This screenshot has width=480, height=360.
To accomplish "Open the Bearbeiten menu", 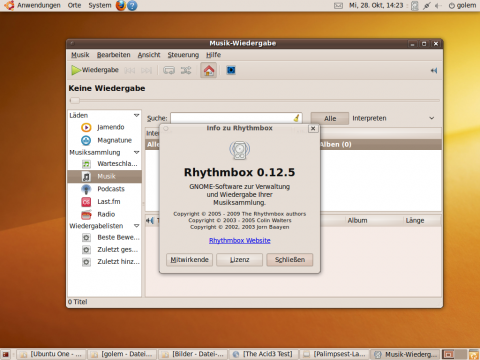I will 113,55.
